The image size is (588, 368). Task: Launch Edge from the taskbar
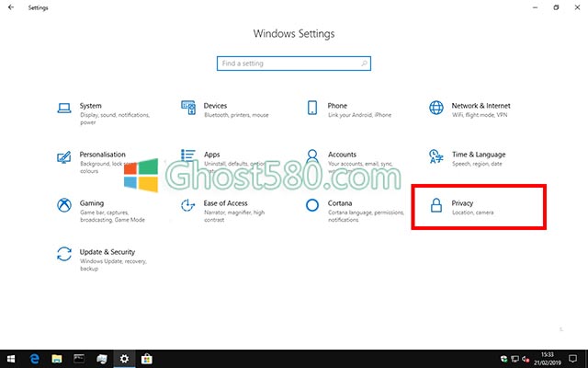click(35, 359)
